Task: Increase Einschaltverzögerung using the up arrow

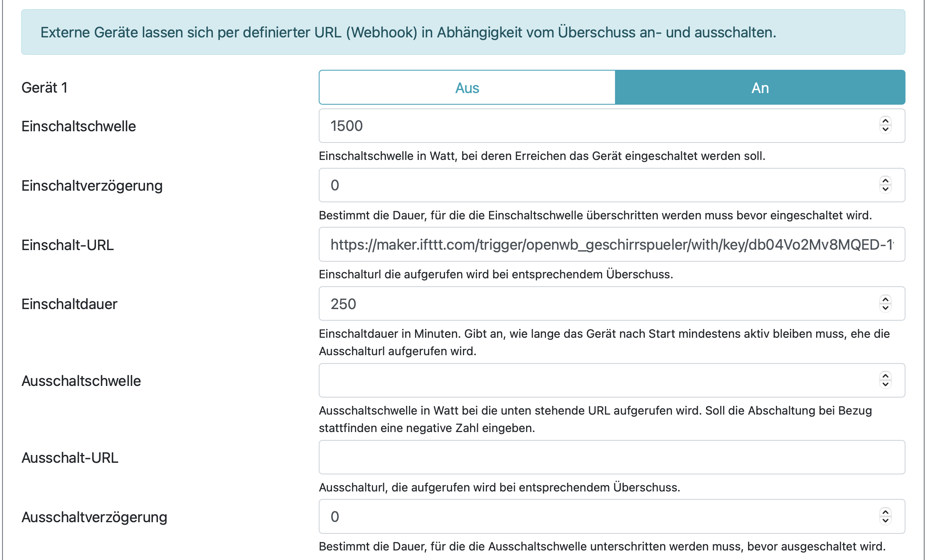Action: point(886,181)
